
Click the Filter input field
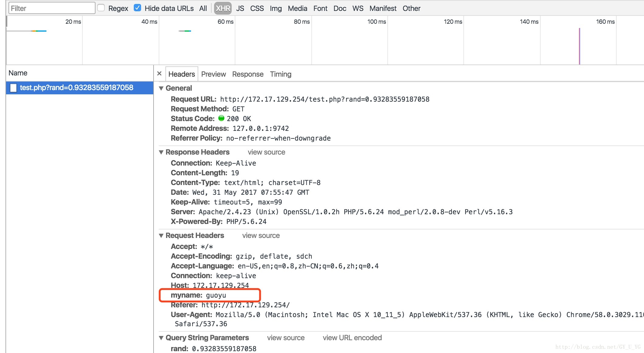pyautogui.click(x=52, y=8)
